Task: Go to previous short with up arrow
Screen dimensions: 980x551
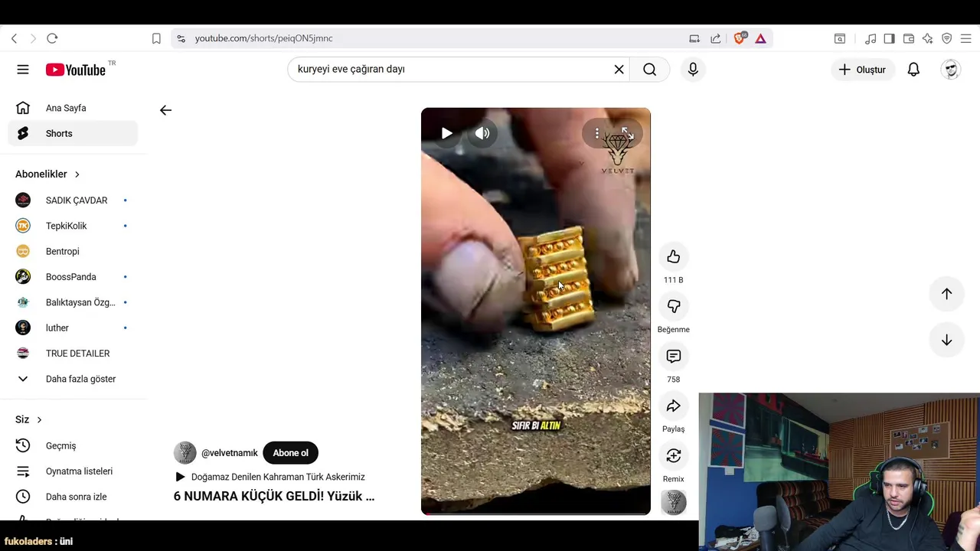Action: pyautogui.click(x=947, y=294)
